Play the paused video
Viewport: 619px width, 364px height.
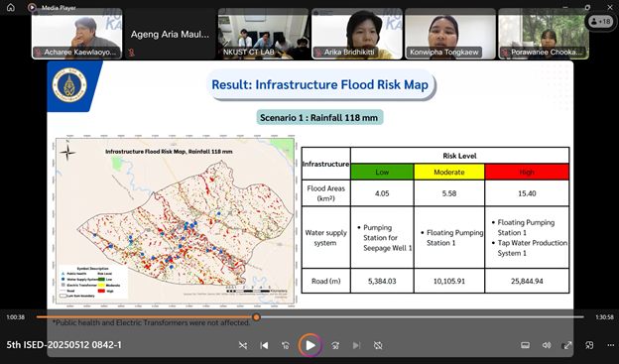point(310,345)
